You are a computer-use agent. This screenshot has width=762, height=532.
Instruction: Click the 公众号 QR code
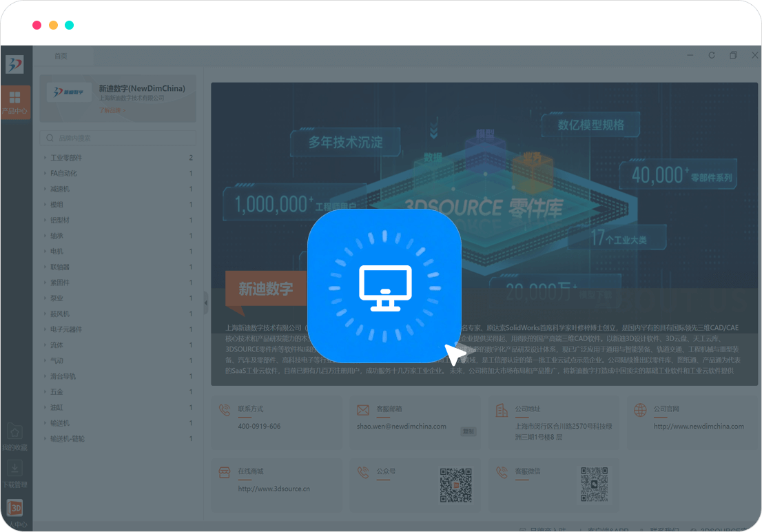pyautogui.click(x=456, y=485)
